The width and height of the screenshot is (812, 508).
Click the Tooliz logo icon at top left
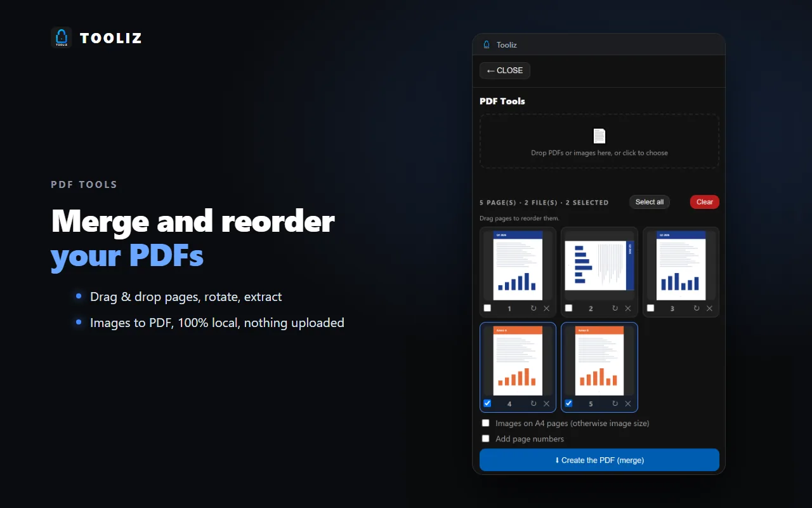click(62, 38)
